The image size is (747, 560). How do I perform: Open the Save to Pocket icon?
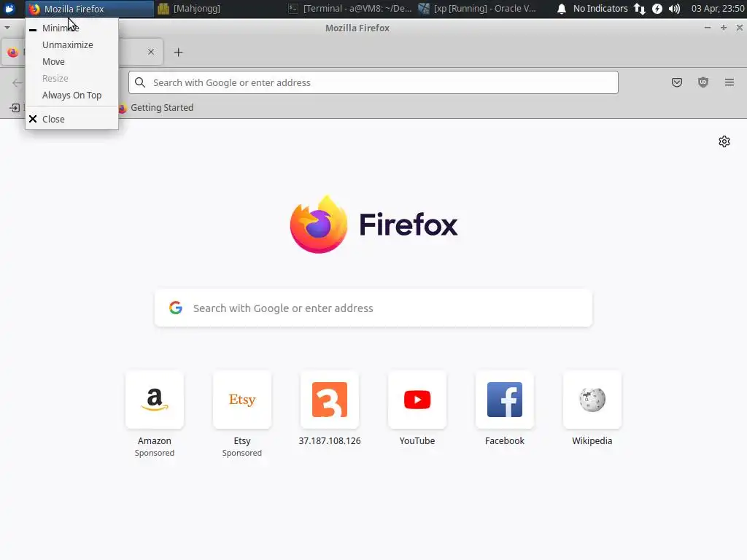point(676,82)
